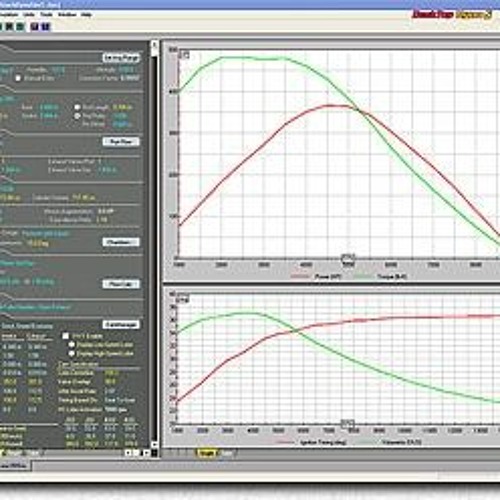Click the white button in the top shortblock section
Viewport: 500px width, 500px height.
click(121, 58)
